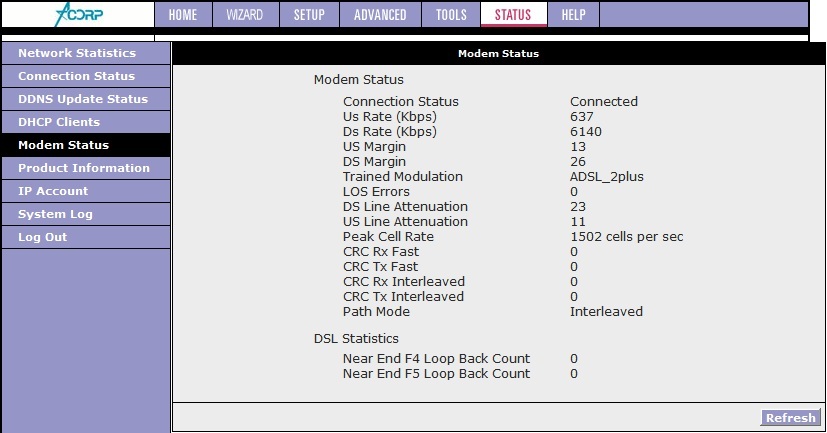This screenshot has width=827, height=433.
Task: Click the 'Interleaved' path mode value
Action: (607, 312)
